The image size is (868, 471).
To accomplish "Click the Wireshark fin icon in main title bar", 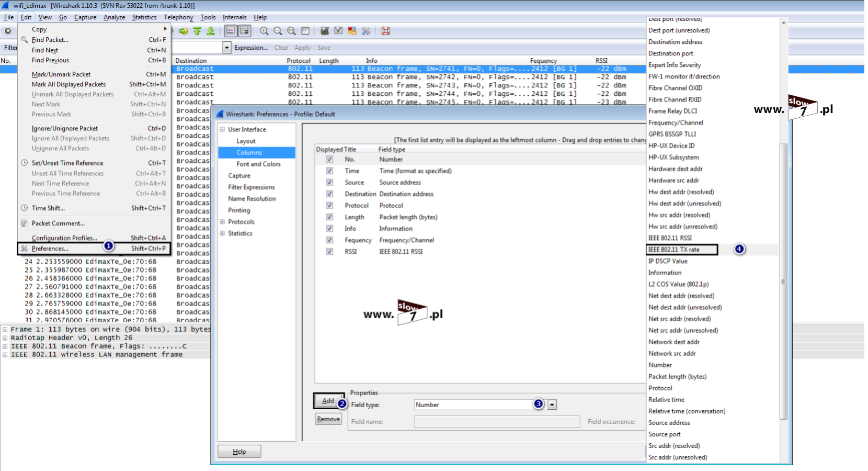I will point(6,5).
